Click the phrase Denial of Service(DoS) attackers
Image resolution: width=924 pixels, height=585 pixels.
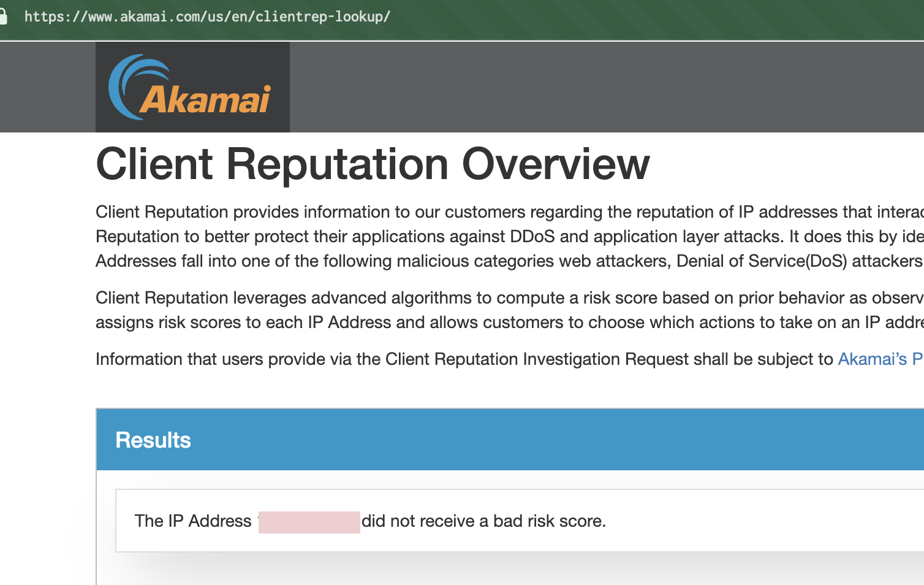coord(797,261)
